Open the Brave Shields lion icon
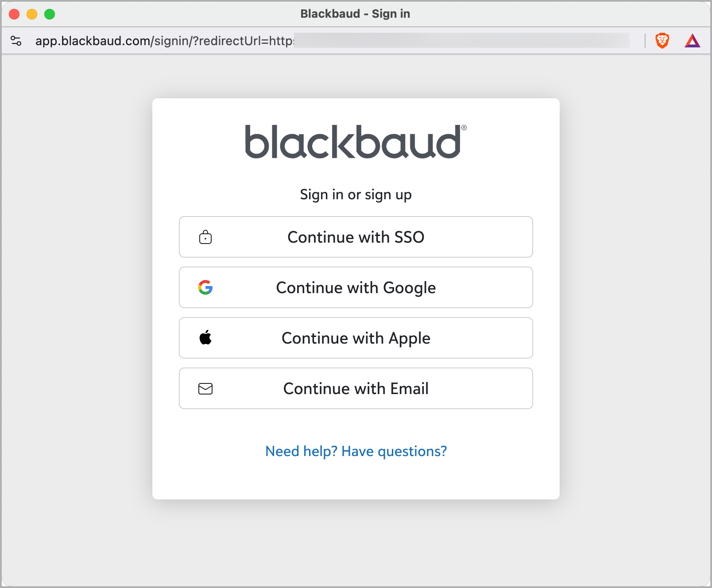712x588 pixels. pos(662,41)
